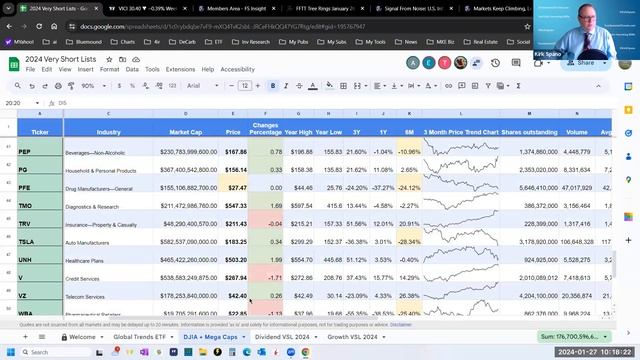The width and height of the screenshot is (640, 360).
Task: Open Tasks side panel icon
Action: click(x=629, y=133)
